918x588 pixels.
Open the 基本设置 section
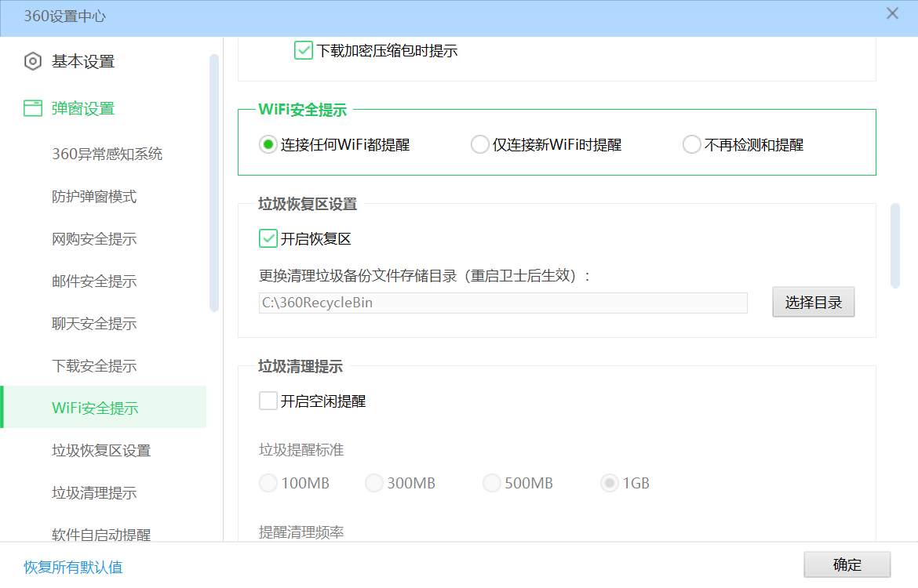coord(83,61)
